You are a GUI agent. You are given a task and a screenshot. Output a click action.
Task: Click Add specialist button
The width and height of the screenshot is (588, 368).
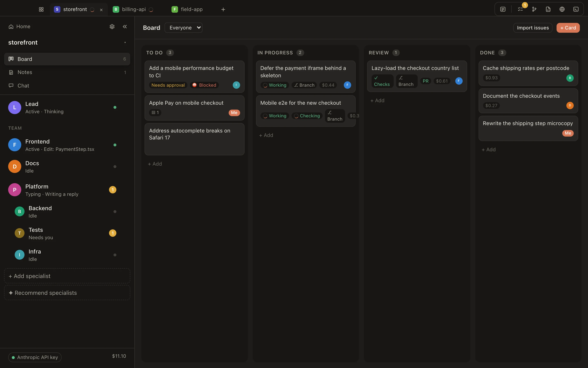tap(67, 276)
